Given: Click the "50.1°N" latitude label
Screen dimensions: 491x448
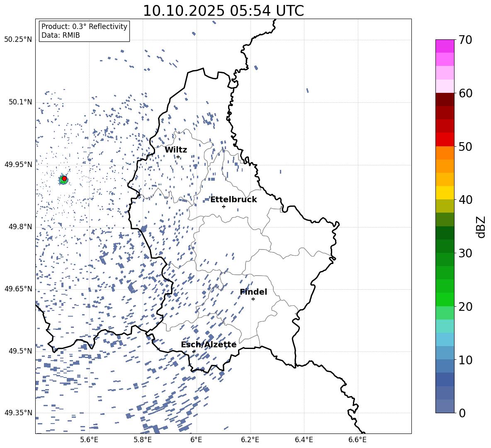Looking at the screenshot, I should pos(20,102).
